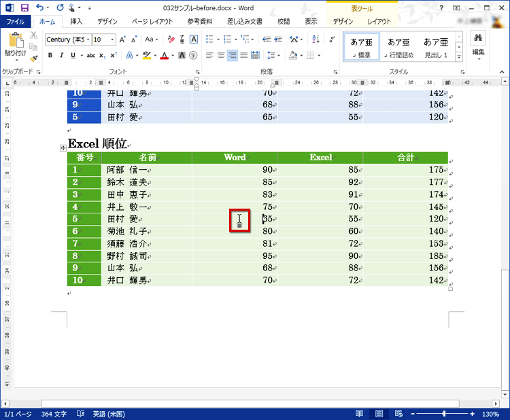
Task: Switch to the Web Layout view icon
Action: click(x=398, y=413)
